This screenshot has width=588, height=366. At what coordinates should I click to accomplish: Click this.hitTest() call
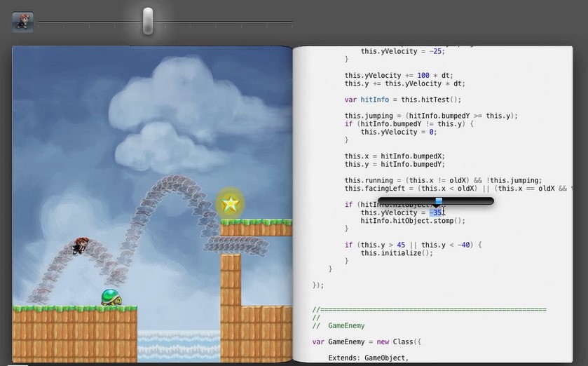[431, 100]
